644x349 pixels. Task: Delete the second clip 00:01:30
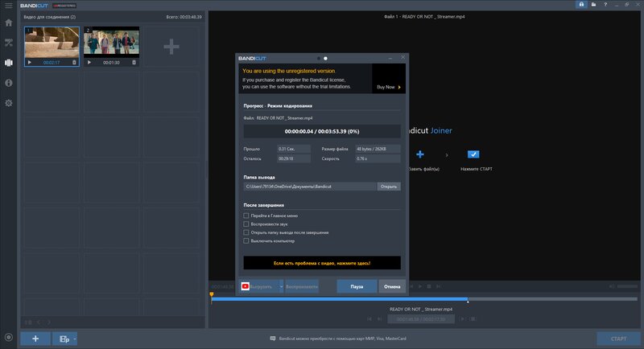coord(134,63)
